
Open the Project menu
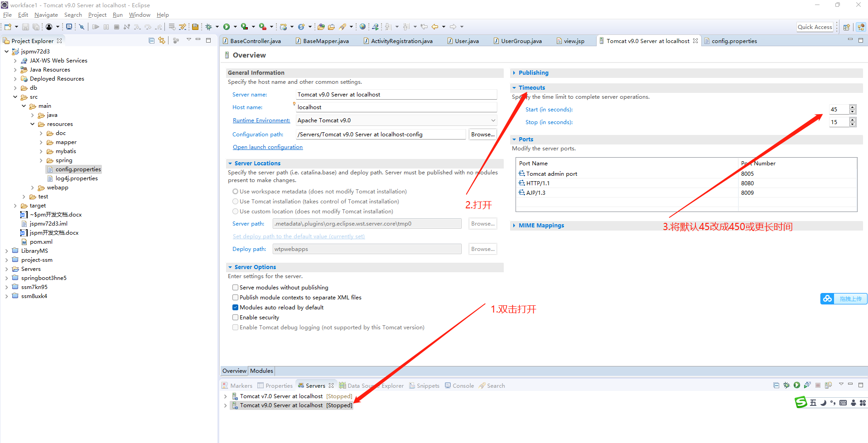click(x=97, y=15)
